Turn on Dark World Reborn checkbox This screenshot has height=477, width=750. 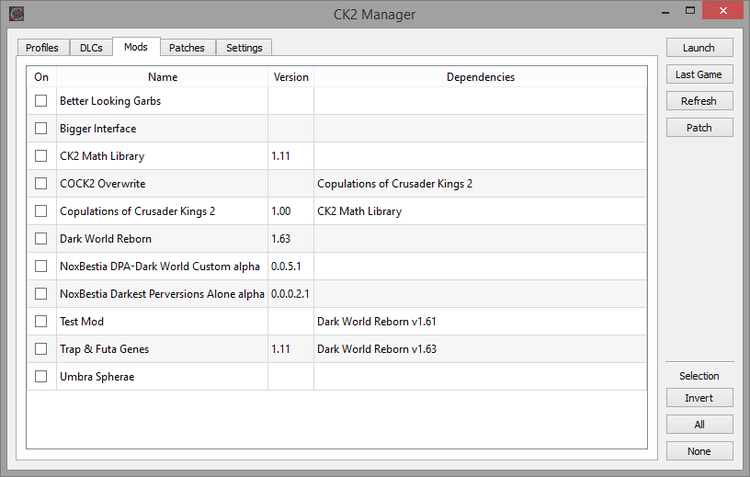(41, 239)
